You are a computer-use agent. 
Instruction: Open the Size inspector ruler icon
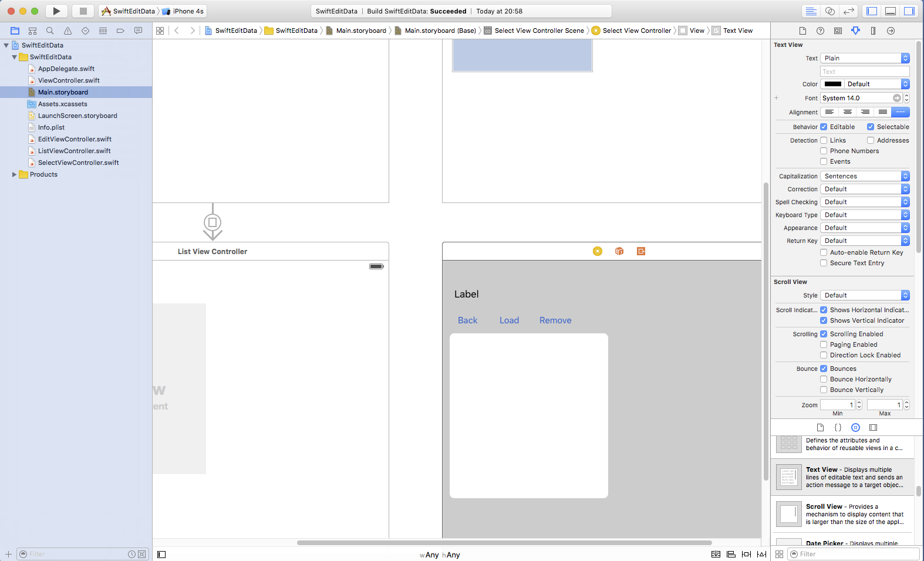[873, 31]
